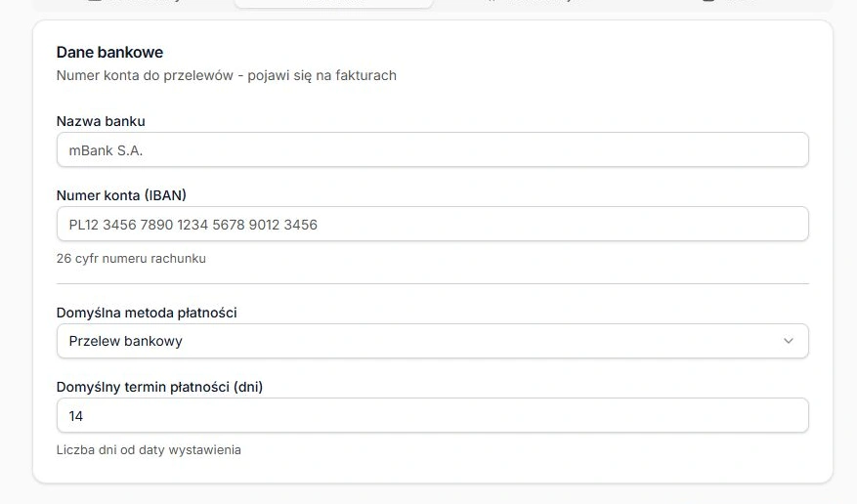
Task: Click the Numer konta (IBAN) label
Action: [121, 195]
